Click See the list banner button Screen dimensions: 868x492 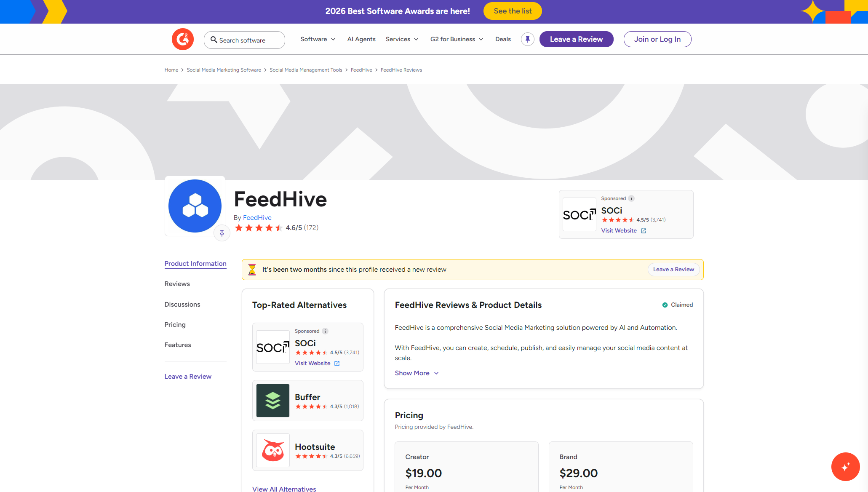coord(512,11)
